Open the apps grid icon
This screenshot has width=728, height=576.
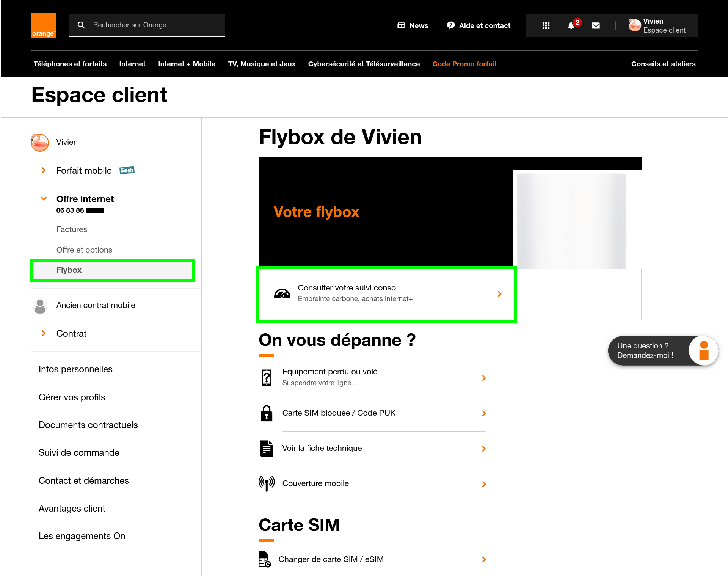click(546, 25)
